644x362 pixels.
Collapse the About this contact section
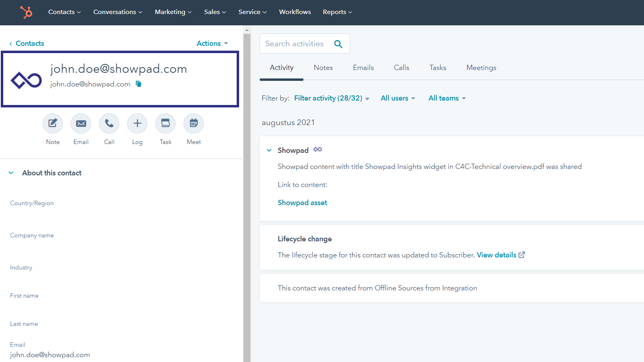click(11, 173)
